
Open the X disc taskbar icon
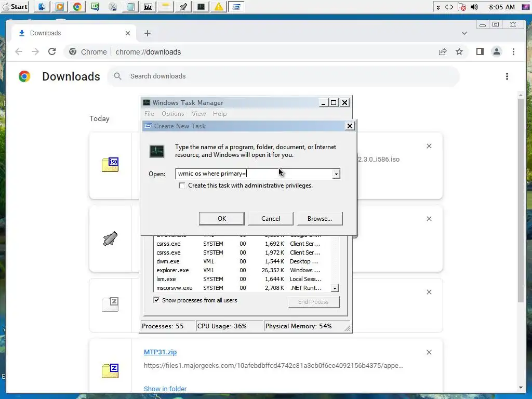coord(113,6)
